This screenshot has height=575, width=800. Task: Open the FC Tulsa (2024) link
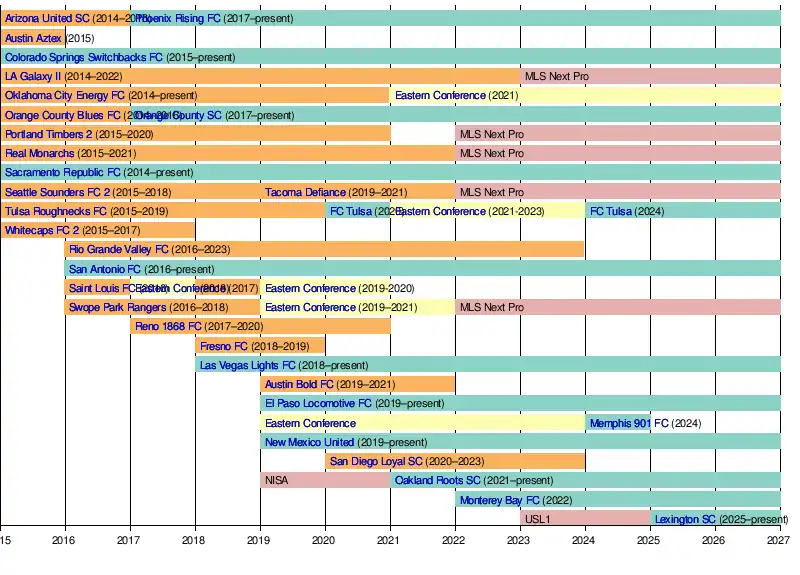pos(610,211)
